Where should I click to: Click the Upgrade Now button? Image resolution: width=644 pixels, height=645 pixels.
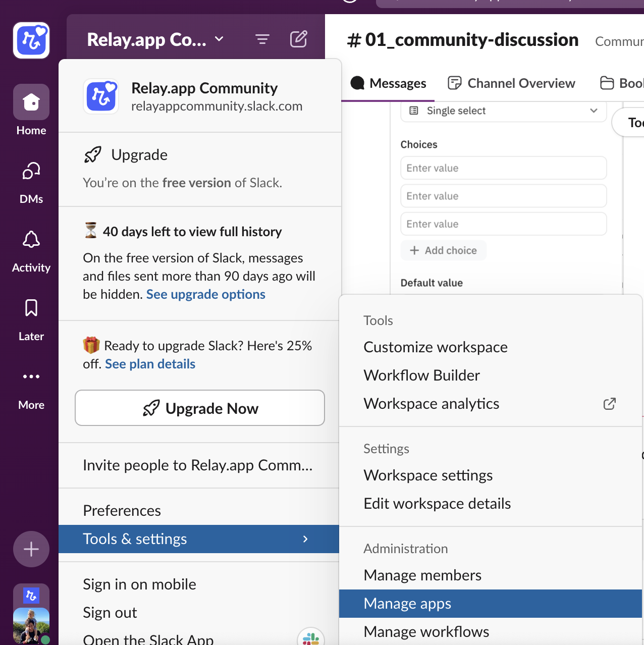pos(199,408)
